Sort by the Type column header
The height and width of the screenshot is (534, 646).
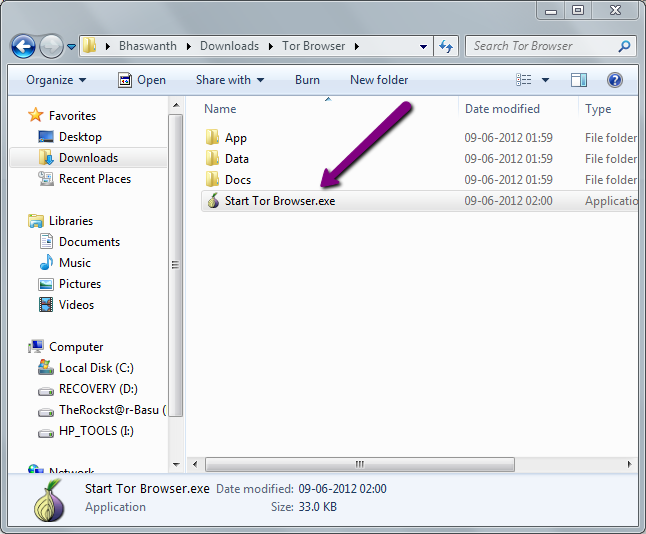(598, 109)
